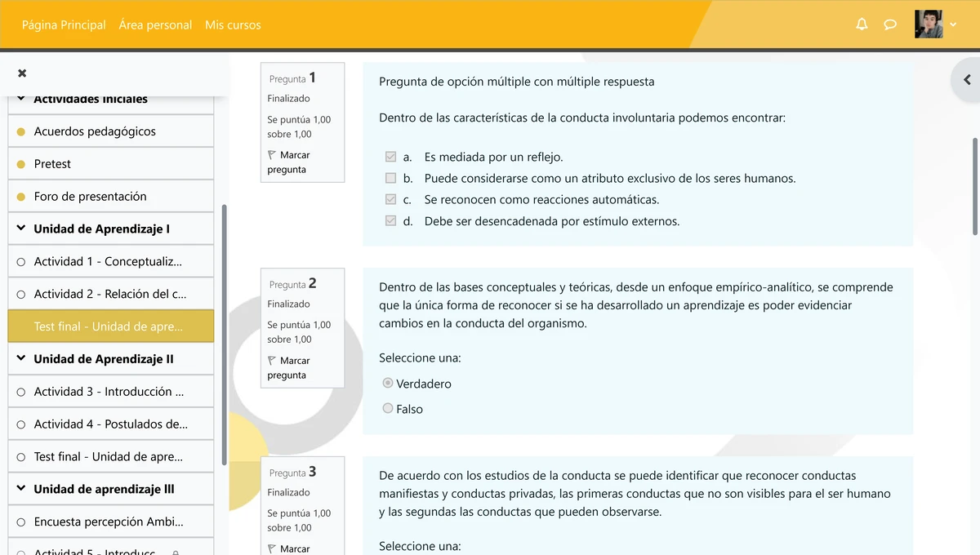
Task: Open notifications via the bell icon
Action: coord(861,24)
